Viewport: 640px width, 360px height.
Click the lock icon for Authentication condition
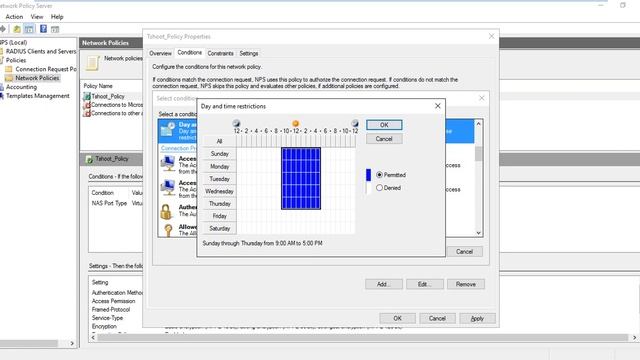[166, 212]
